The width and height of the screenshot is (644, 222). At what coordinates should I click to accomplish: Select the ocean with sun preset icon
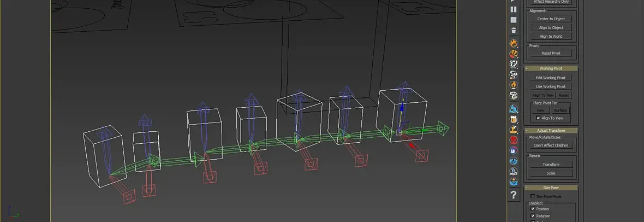(514, 182)
